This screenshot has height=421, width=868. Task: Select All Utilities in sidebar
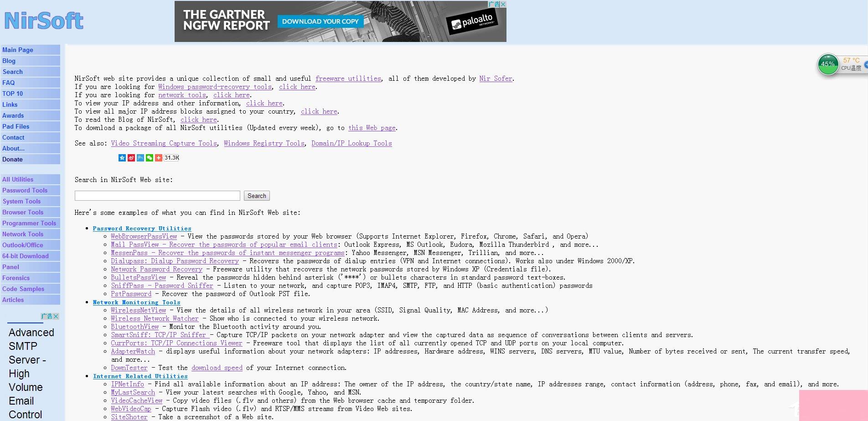31,179
